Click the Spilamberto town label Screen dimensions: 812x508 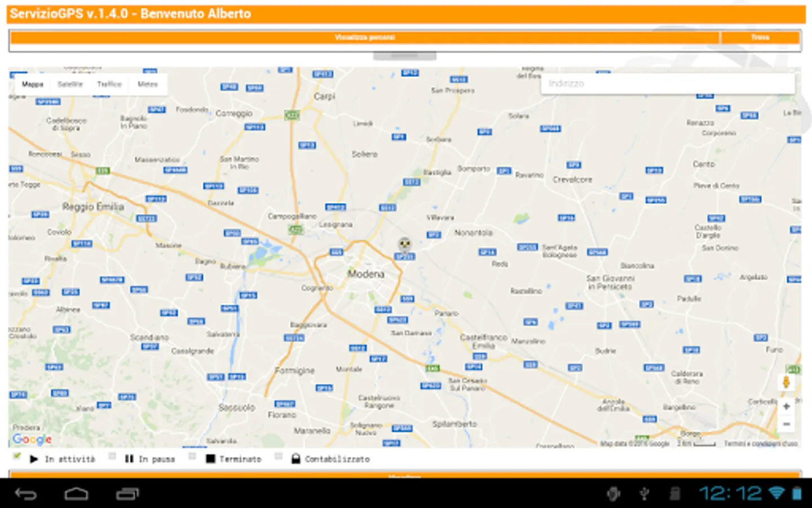454,424
